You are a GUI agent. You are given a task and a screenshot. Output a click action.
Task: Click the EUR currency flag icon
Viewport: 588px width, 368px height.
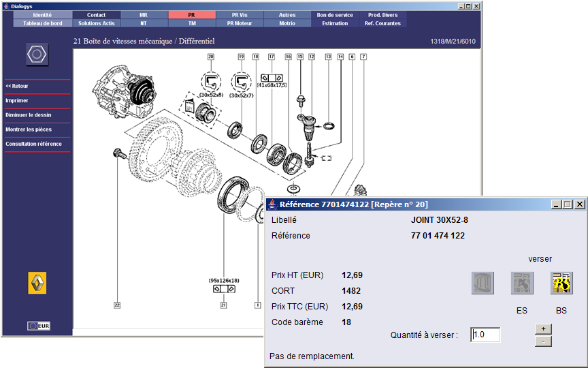point(38,326)
